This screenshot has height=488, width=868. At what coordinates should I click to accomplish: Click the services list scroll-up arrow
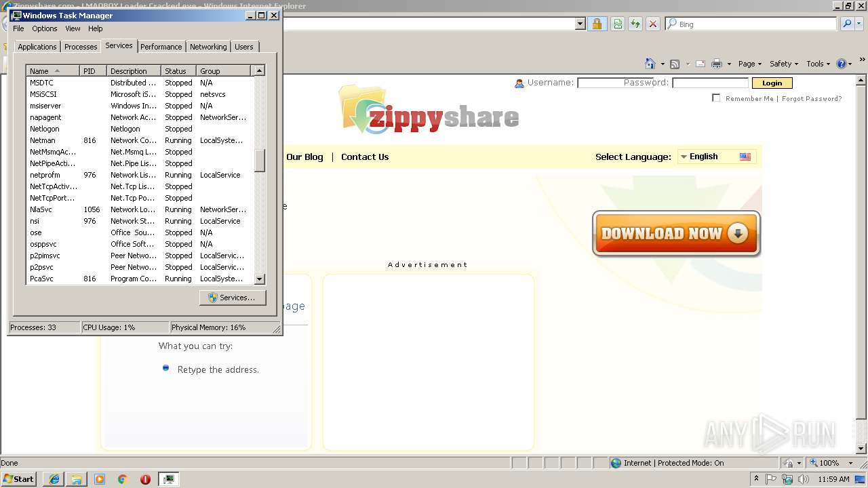[x=259, y=70]
